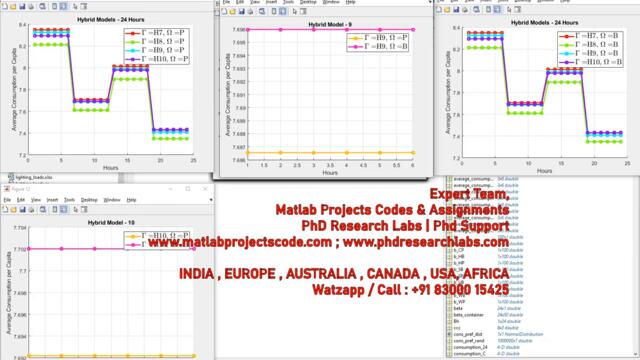Toggle Link Plot icon in Hybrid Model 9 window

(x=262, y=11)
